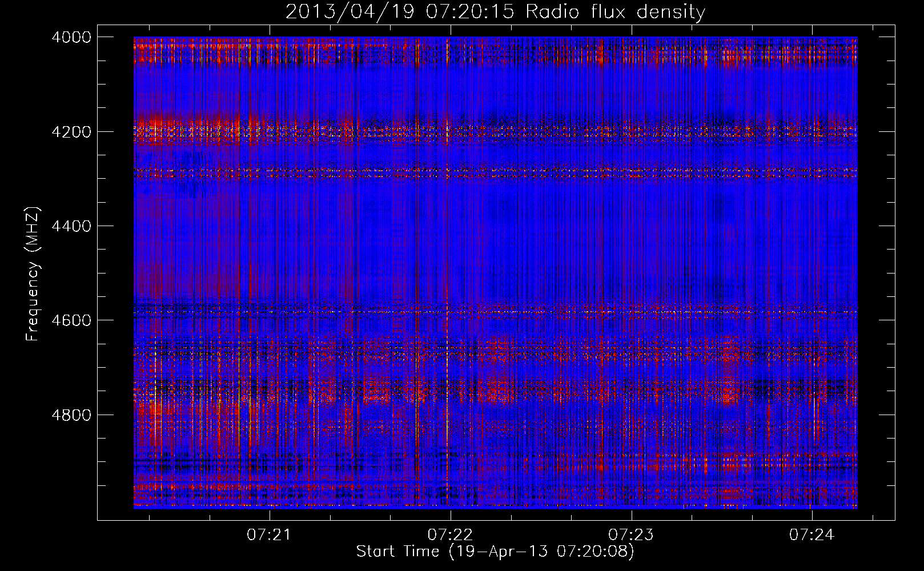
Task: Click the 07:22 time tick label
Action: (x=451, y=535)
